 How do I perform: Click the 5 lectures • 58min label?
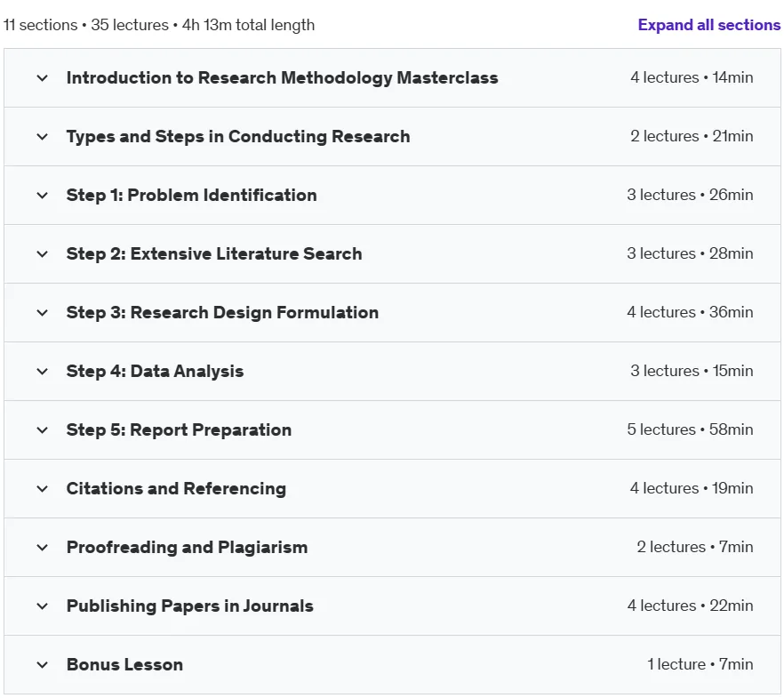[x=690, y=429]
